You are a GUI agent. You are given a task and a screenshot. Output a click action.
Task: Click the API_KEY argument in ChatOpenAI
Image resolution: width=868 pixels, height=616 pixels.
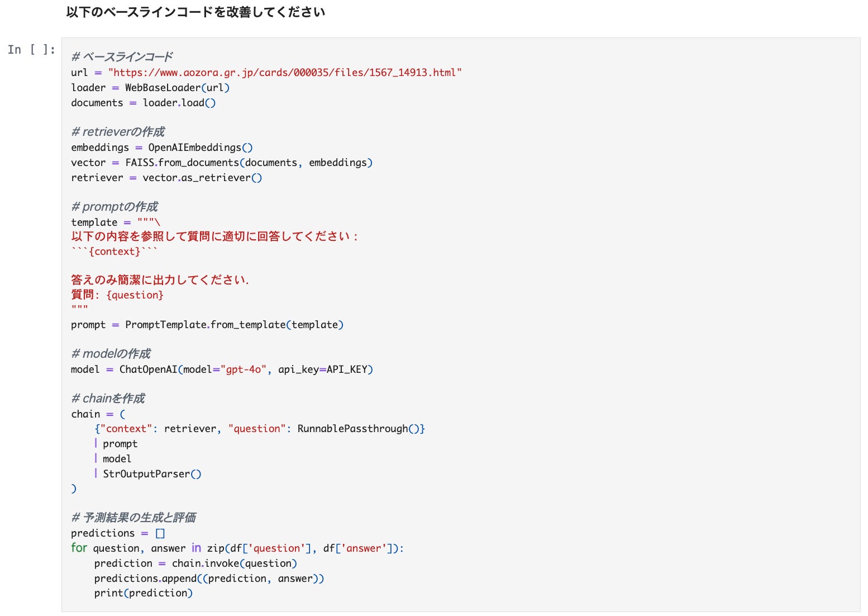347,369
